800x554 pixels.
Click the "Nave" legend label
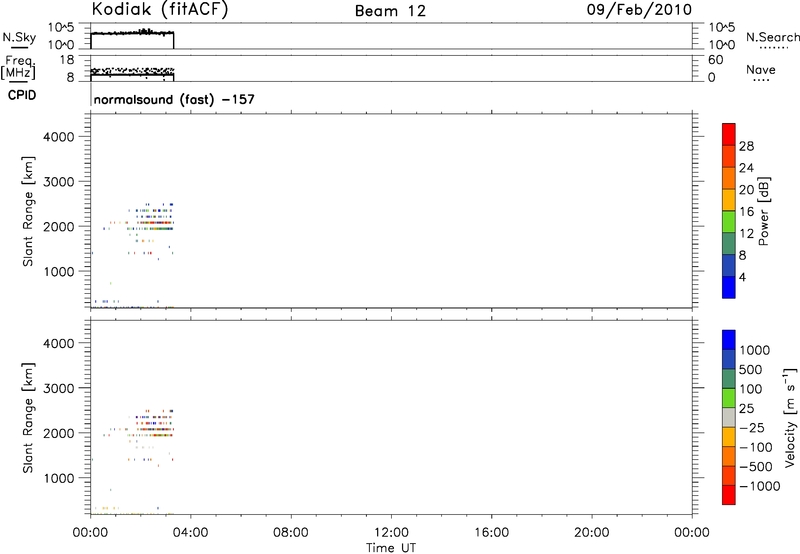pyautogui.click(x=761, y=70)
